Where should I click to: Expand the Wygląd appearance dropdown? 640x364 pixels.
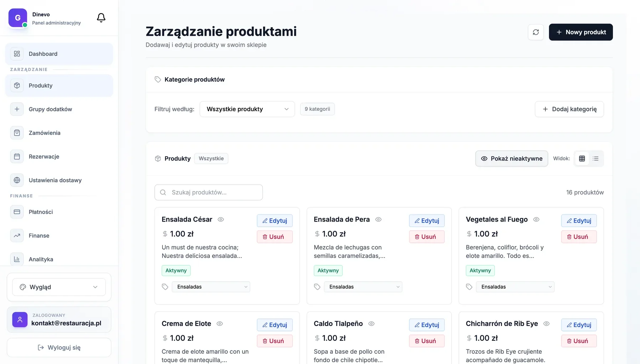59,287
